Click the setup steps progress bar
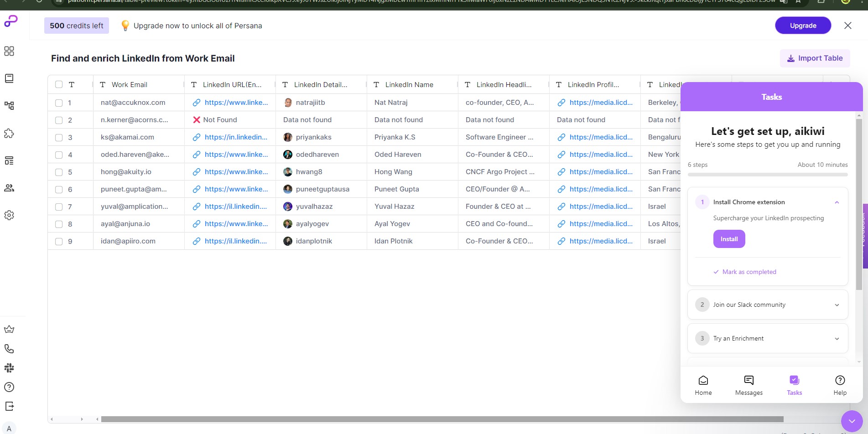 coord(768,175)
